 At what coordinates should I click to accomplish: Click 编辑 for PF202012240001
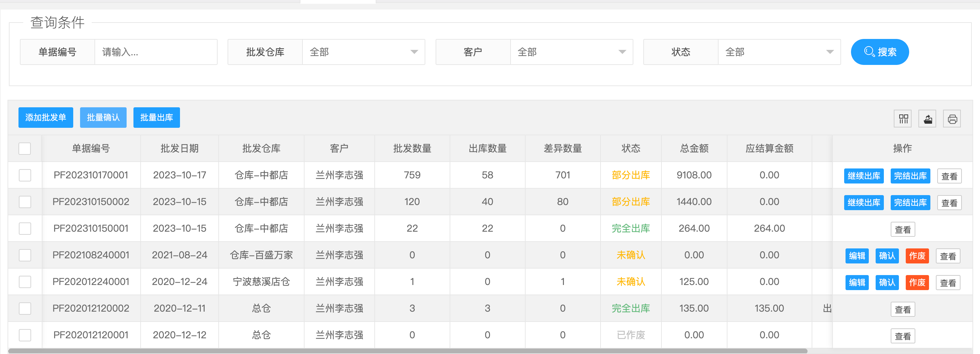coord(857,282)
